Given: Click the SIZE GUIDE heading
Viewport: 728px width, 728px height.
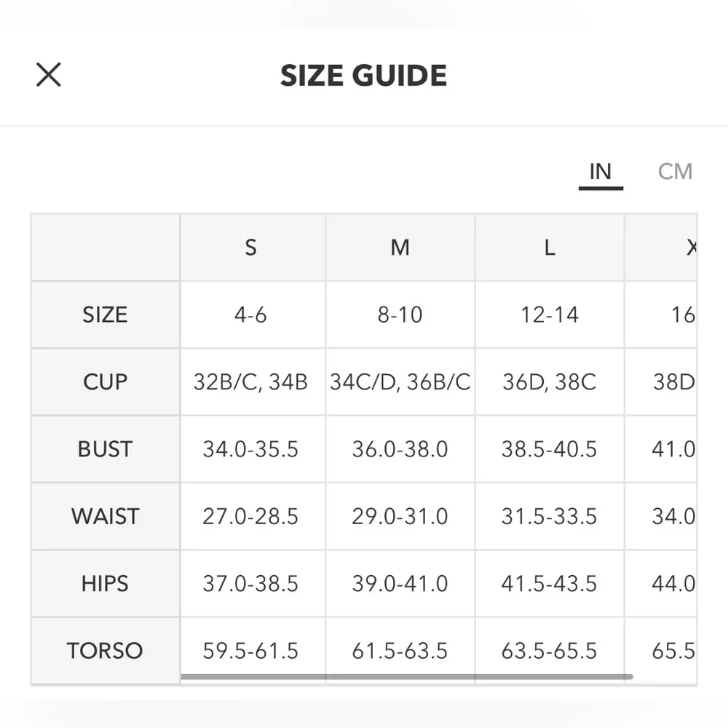Looking at the screenshot, I should coord(363,76).
